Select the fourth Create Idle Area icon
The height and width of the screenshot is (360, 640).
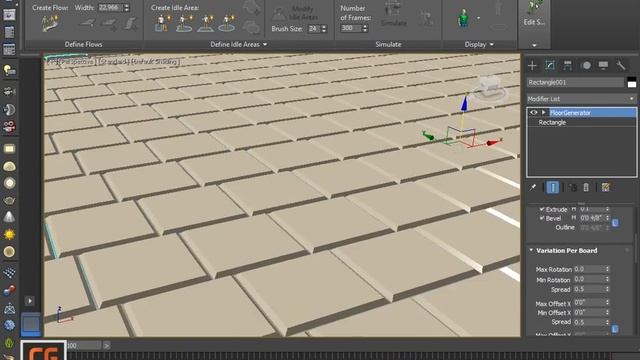click(x=227, y=24)
